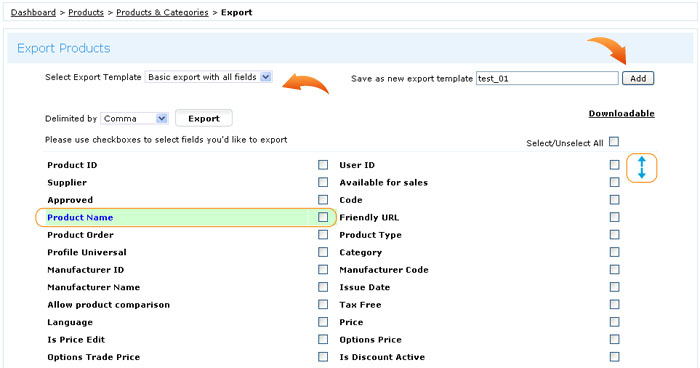
Task: Check the Friendly URL checkbox
Action: pyautogui.click(x=615, y=217)
